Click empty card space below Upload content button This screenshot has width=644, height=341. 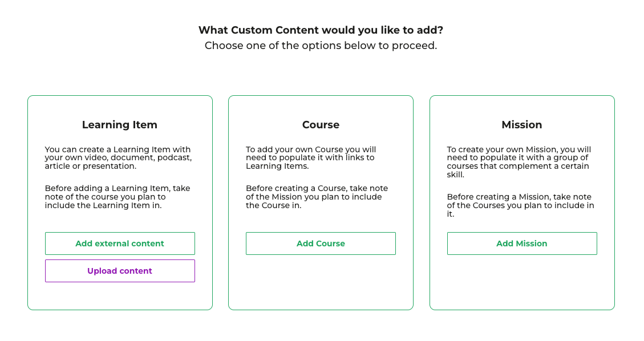[x=120, y=296]
